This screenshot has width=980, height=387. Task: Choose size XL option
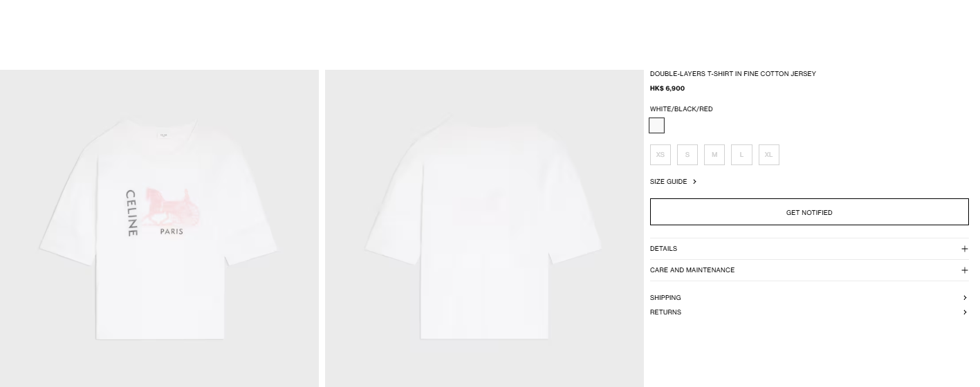(769, 155)
